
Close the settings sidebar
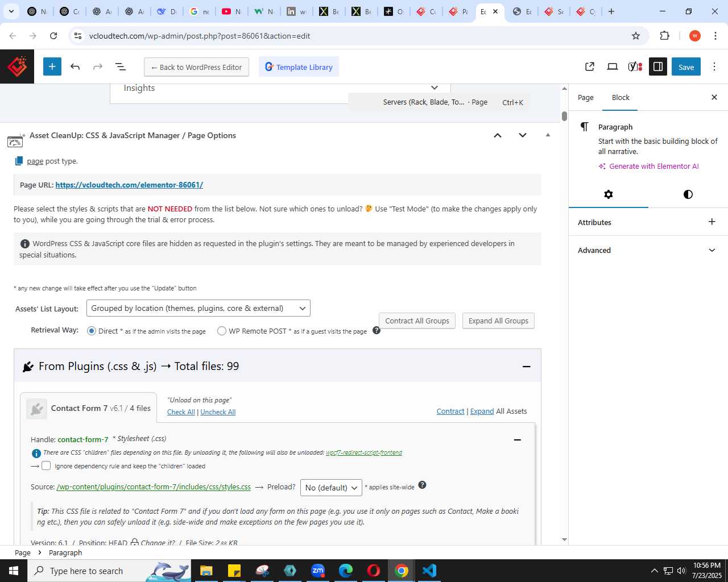pos(714,97)
